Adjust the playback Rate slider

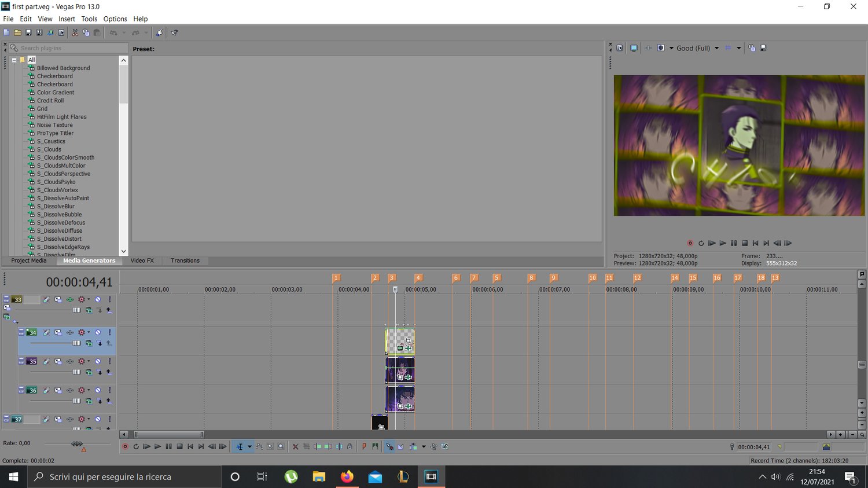click(x=77, y=444)
